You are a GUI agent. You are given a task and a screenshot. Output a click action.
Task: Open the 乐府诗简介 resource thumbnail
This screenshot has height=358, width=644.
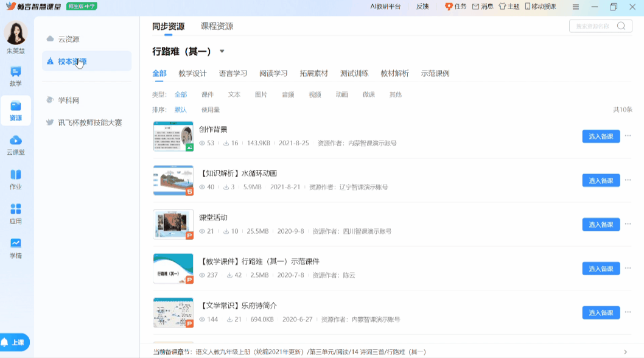point(173,313)
